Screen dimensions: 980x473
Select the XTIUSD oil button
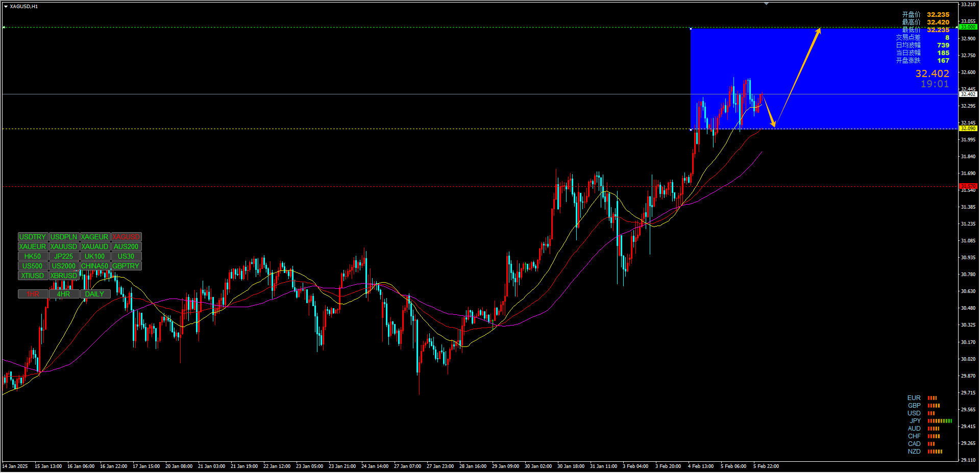33,276
